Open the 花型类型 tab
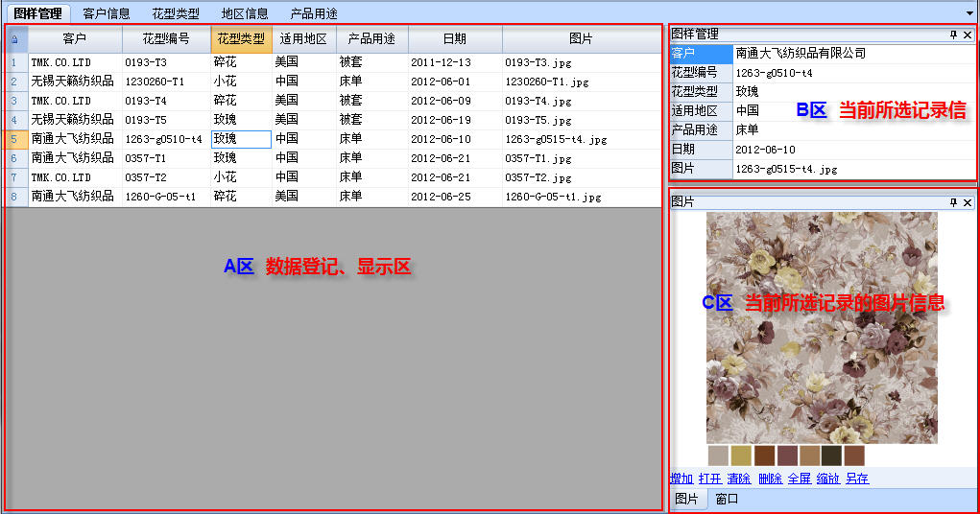The height and width of the screenshot is (514, 980). (176, 13)
